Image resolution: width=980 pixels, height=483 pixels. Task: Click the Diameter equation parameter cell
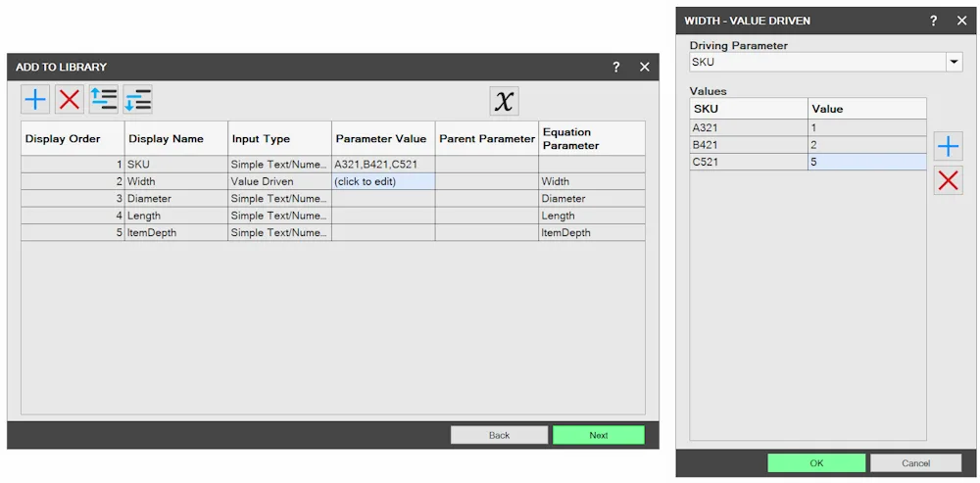pyautogui.click(x=592, y=198)
